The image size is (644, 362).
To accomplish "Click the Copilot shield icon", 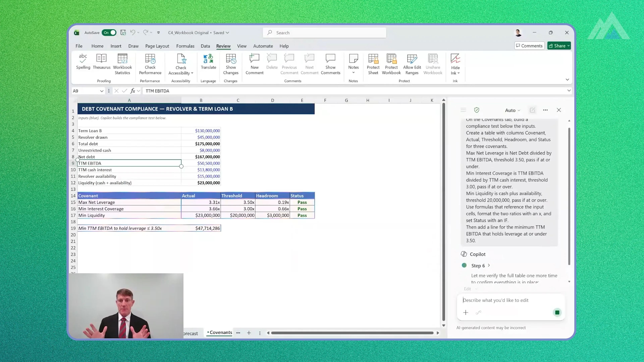I will coord(476,110).
